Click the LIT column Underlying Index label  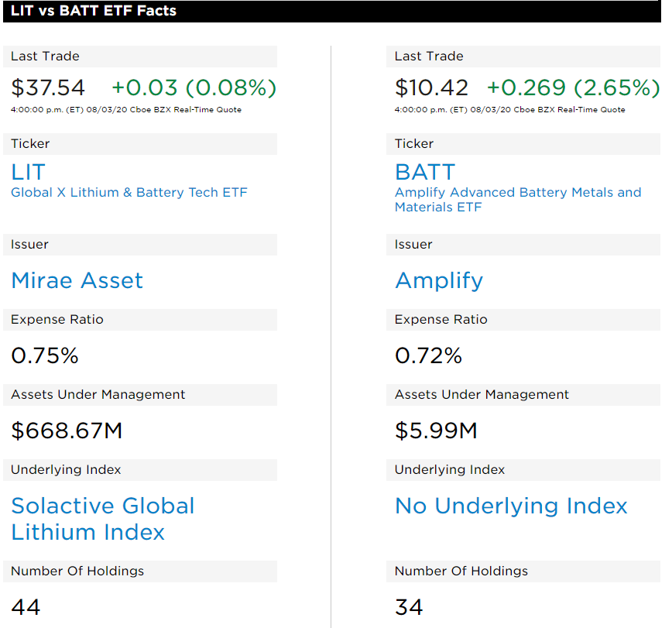coord(66,470)
